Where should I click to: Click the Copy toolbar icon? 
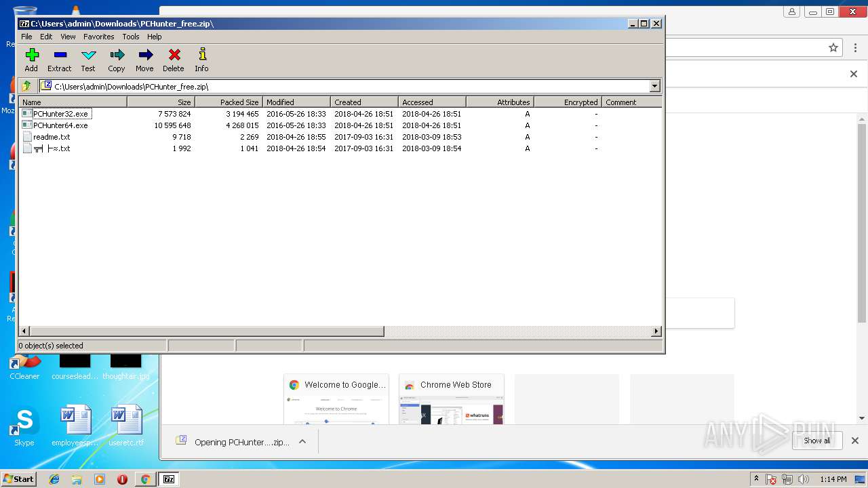(117, 60)
